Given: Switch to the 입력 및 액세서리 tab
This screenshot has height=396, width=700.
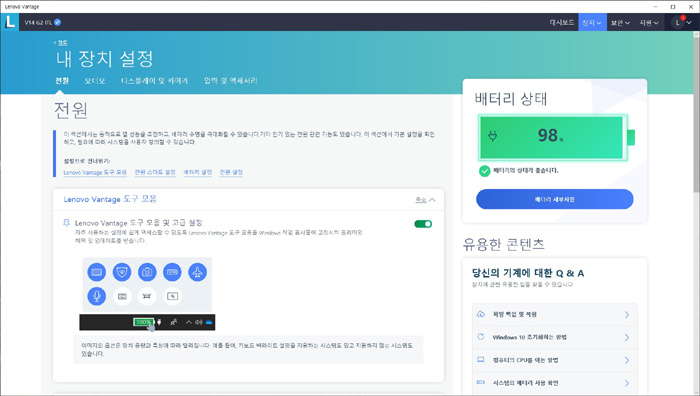Looking at the screenshot, I should [x=230, y=81].
